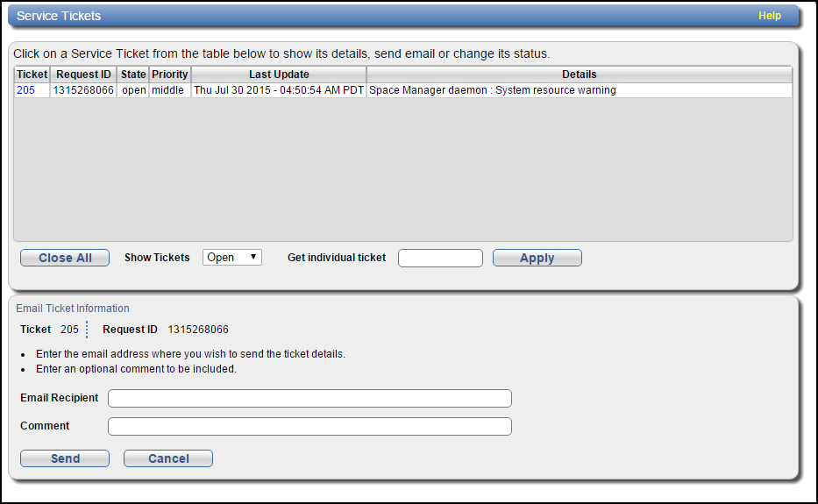Sort by Priority column header
The image size is (818, 504).
(169, 75)
